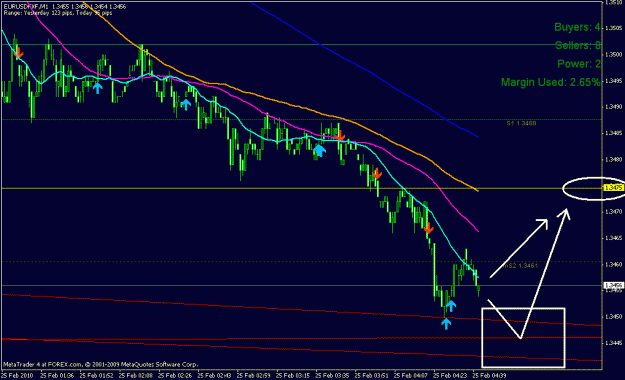
Task: Select the lowest blue buy arrow near 04:23
Action: [446, 323]
